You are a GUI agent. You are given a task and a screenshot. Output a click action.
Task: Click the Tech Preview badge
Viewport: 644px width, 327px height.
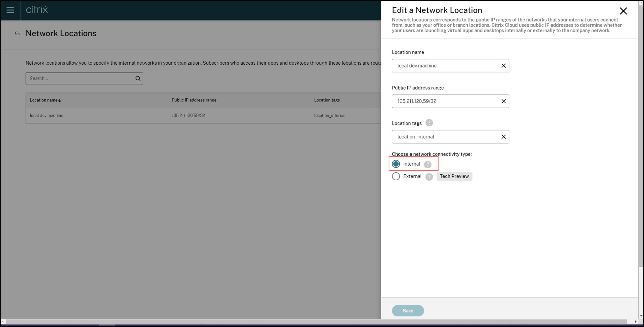[454, 176]
